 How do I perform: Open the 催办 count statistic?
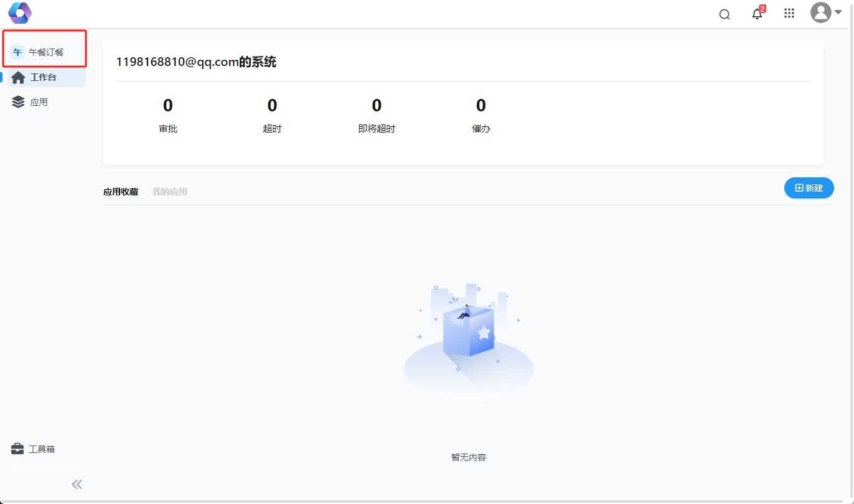tap(481, 115)
